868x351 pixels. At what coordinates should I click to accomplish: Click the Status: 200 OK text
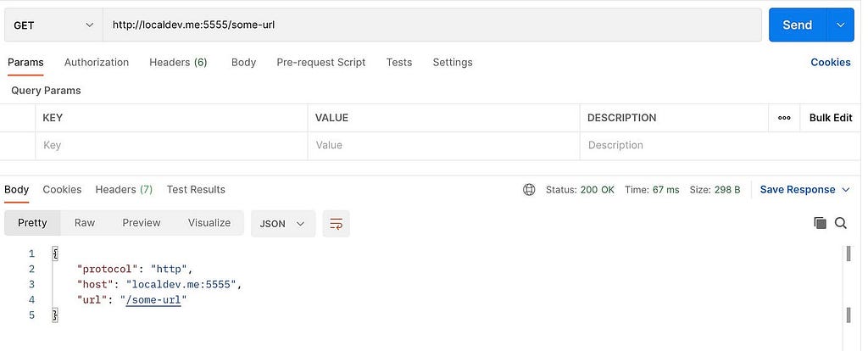580,190
